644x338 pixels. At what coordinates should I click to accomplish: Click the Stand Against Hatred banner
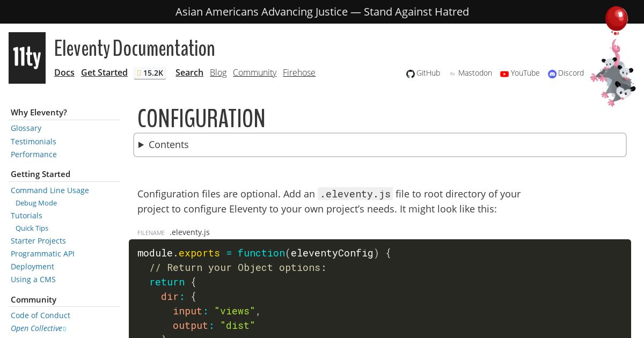pyautogui.click(x=322, y=12)
